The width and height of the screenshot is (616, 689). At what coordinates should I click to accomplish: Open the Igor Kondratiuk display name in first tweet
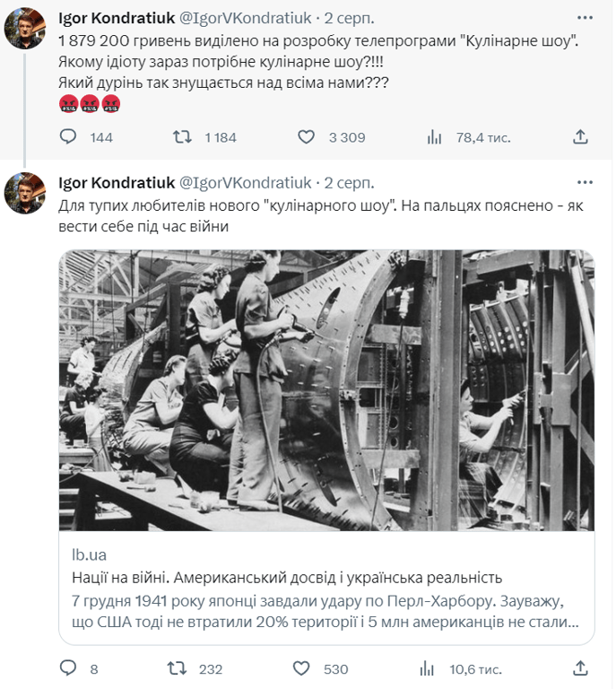pyautogui.click(x=117, y=18)
